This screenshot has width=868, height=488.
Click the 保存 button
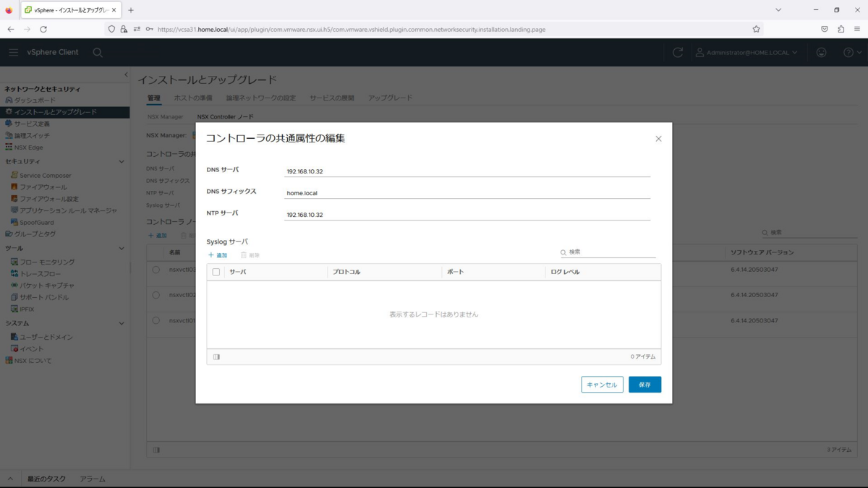pyautogui.click(x=644, y=385)
